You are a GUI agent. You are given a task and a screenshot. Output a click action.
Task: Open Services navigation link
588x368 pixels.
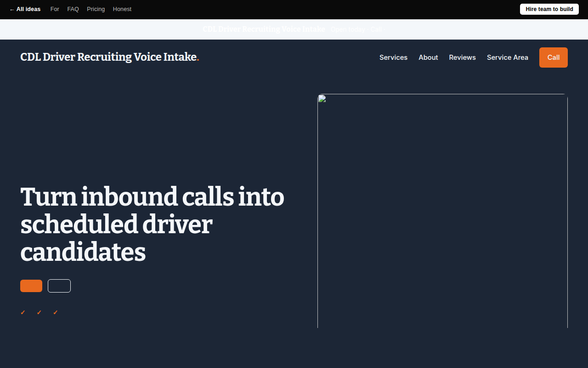click(x=393, y=57)
